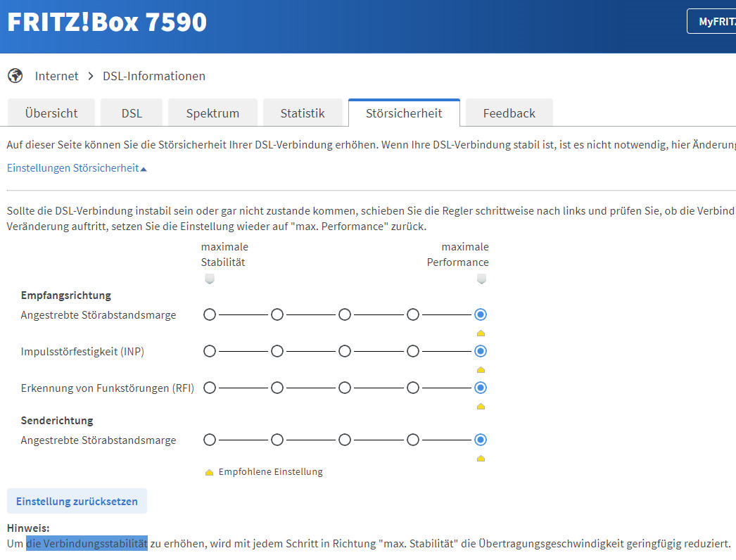Select middle step for Funkstörungen (RFI)

345,388
